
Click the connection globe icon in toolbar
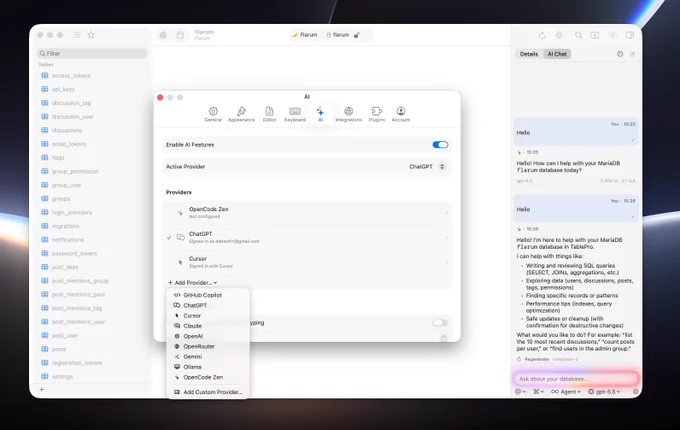(163, 35)
